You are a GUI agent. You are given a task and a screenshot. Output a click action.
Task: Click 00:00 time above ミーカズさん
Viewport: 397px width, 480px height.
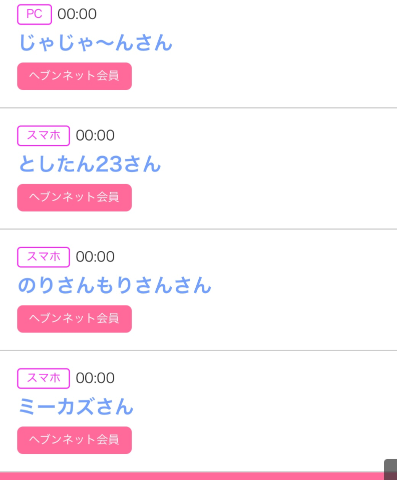[x=95, y=378]
